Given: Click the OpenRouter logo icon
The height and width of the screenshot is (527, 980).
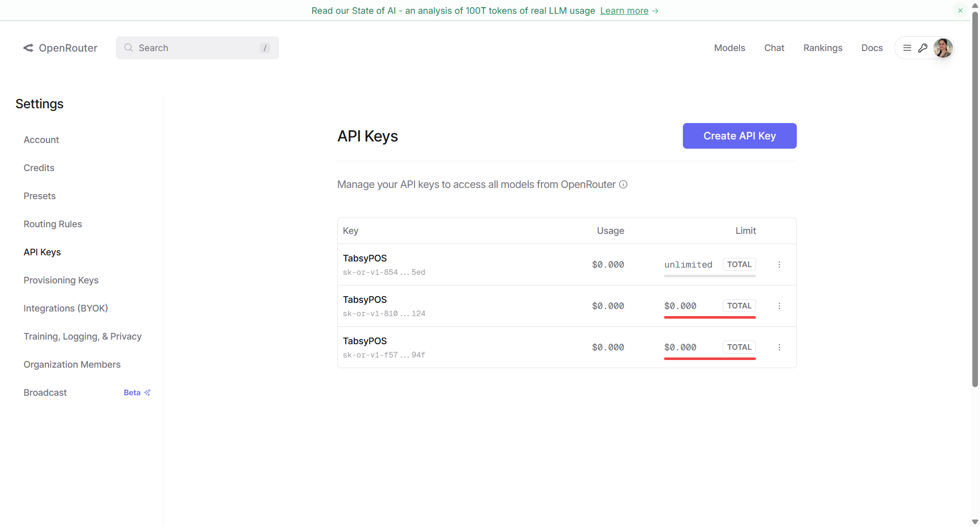Looking at the screenshot, I should coord(29,48).
